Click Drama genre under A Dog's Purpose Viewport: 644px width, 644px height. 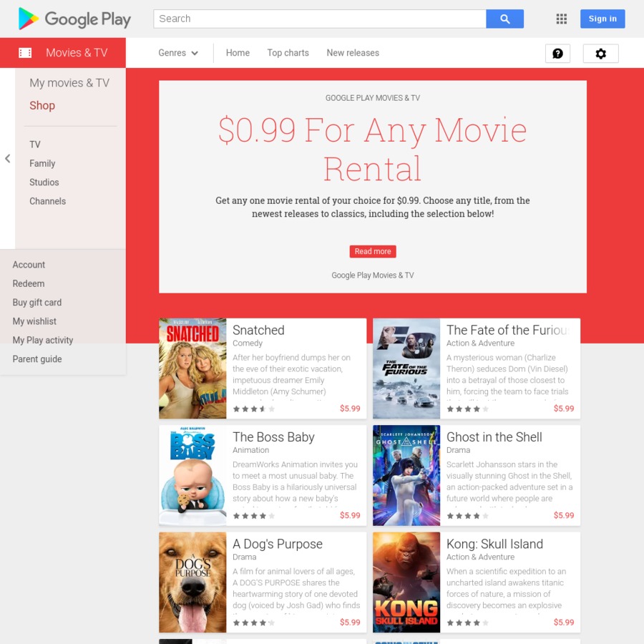pyautogui.click(x=245, y=557)
